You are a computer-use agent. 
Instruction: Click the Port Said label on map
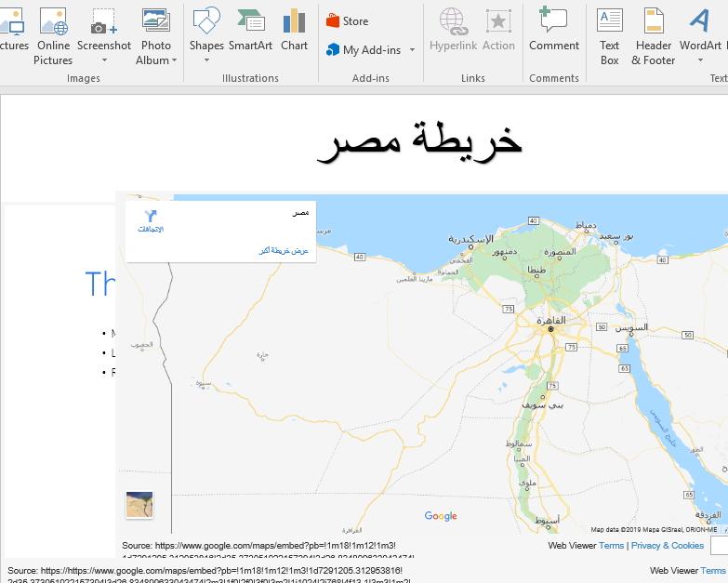[x=615, y=235]
